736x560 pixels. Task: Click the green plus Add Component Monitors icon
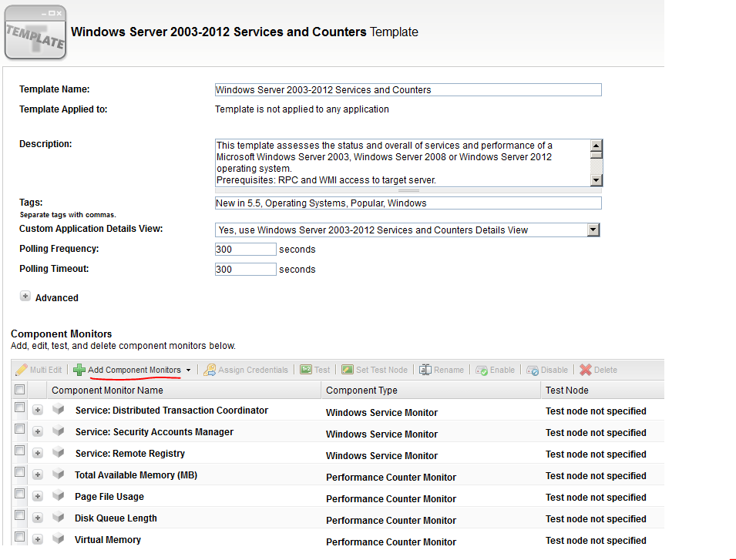pos(79,370)
